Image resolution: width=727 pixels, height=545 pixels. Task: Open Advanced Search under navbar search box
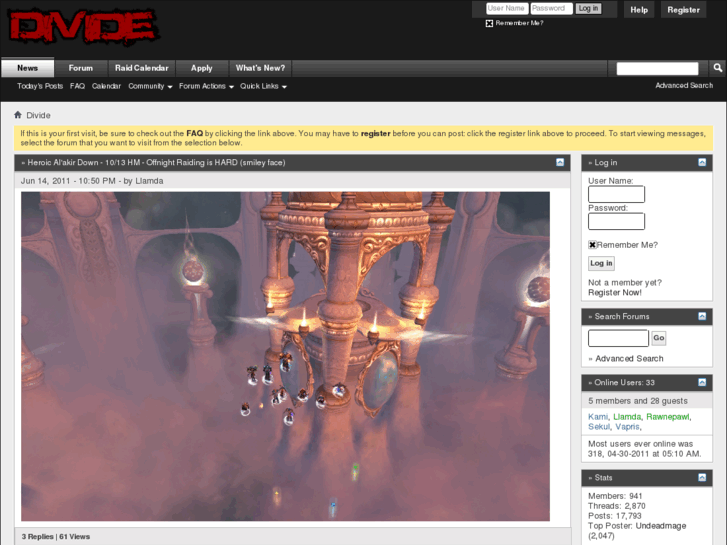pyautogui.click(x=684, y=85)
